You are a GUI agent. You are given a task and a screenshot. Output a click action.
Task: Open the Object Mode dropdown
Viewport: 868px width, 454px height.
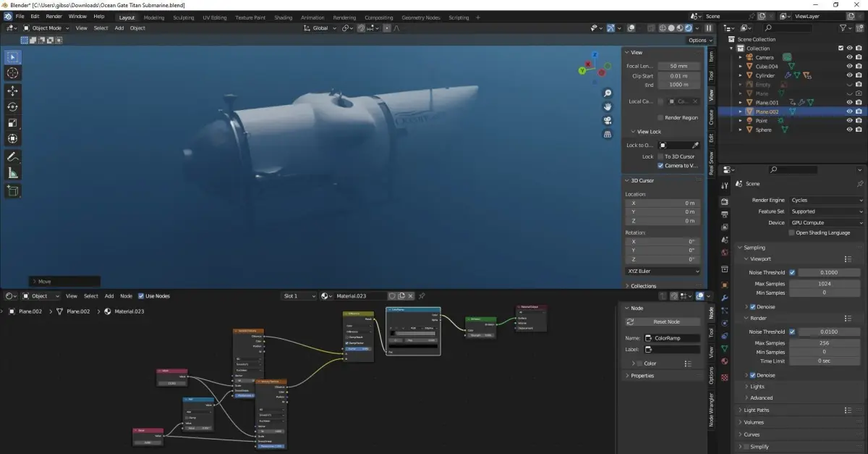(46, 28)
